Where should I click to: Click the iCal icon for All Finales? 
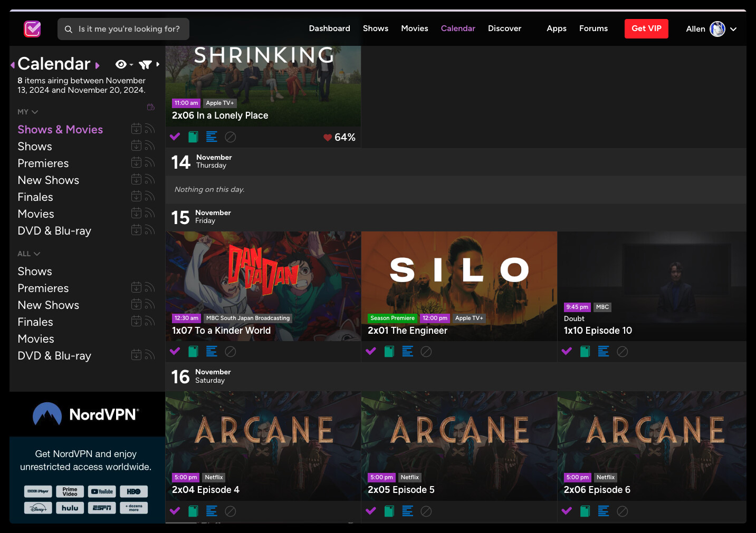[136, 321]
